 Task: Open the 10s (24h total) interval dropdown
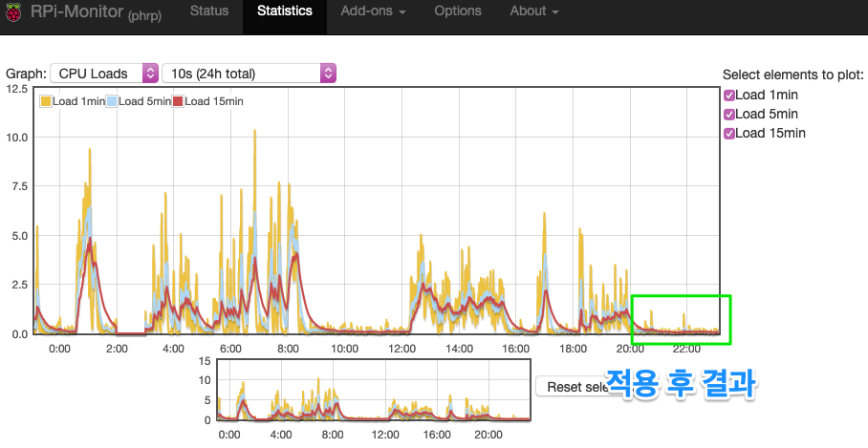[249, 74]
